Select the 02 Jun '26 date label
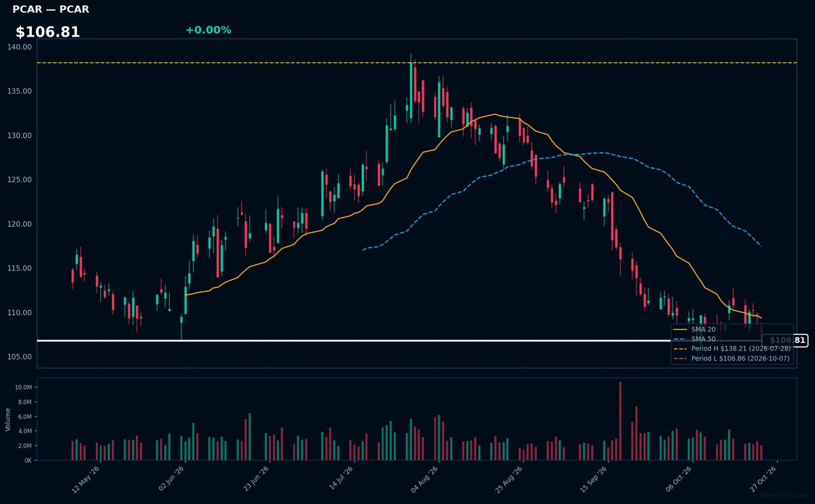The image size is (815, 504). pyautogui.click(x=170, y=478)
